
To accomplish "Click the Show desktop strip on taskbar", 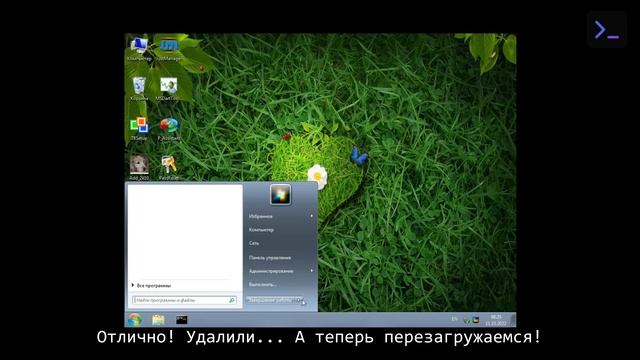I will tap(513, 320).
